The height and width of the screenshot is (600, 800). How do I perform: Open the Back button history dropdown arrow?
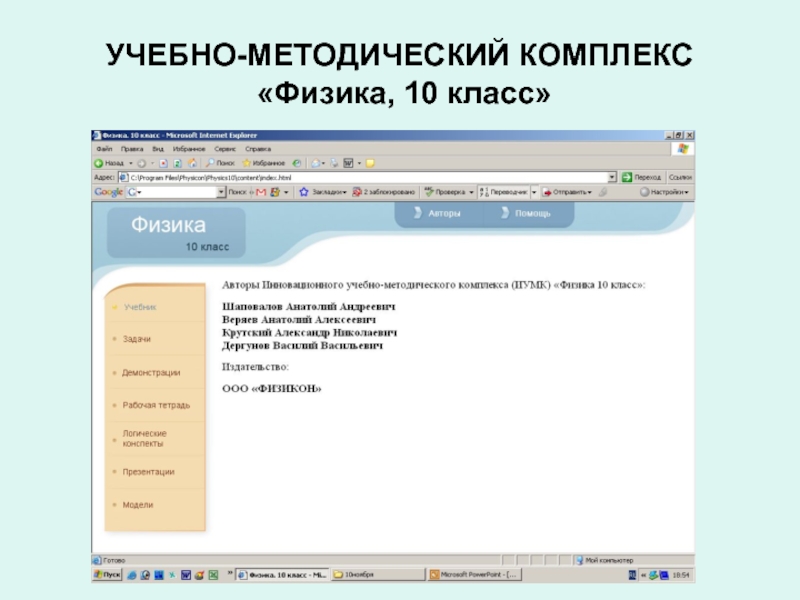pos(131,163)
